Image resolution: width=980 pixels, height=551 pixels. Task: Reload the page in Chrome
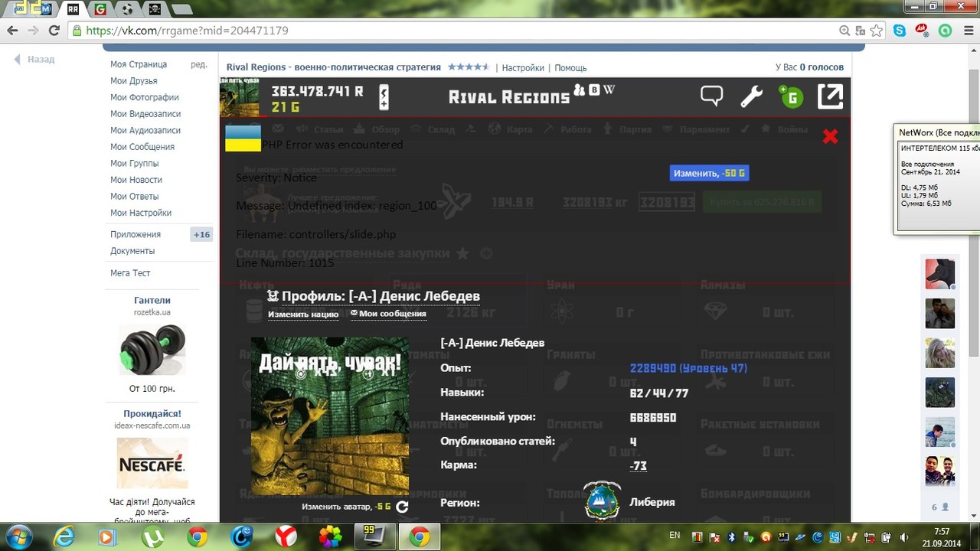point(54,31)
